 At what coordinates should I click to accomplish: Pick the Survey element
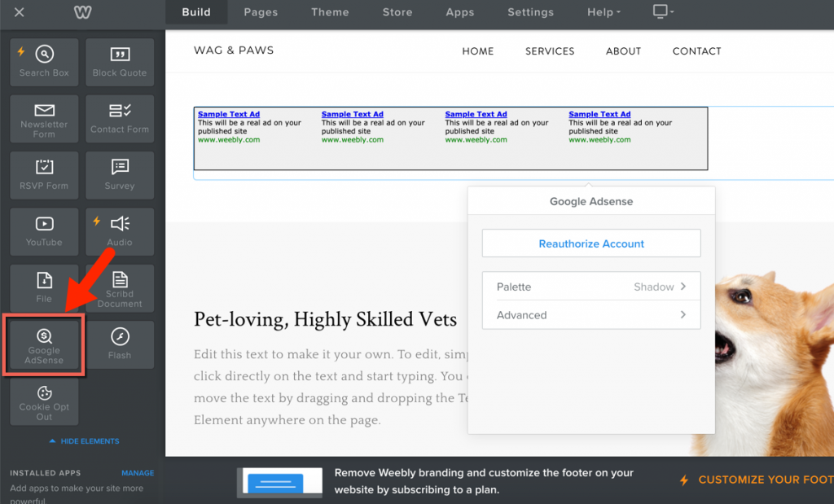pyautogui.click(x=120, y=175)
